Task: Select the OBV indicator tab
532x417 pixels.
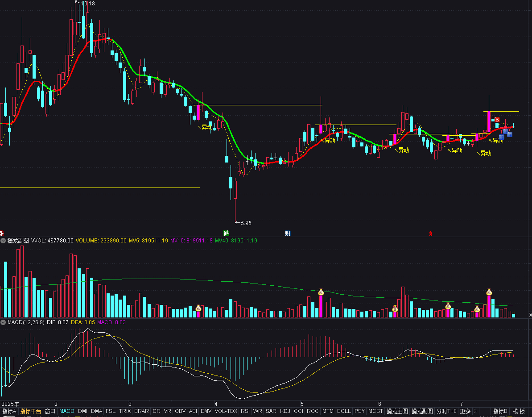Action: point(180,411)
